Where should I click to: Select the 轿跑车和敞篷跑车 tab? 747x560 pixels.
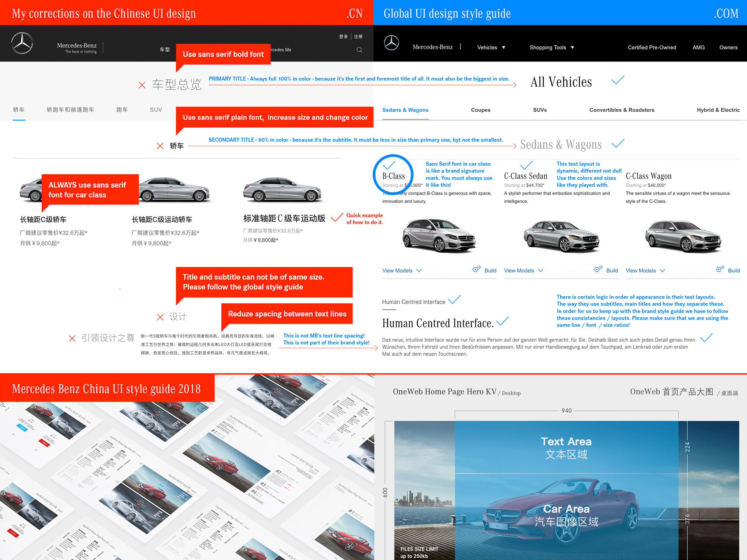[70, 110]
